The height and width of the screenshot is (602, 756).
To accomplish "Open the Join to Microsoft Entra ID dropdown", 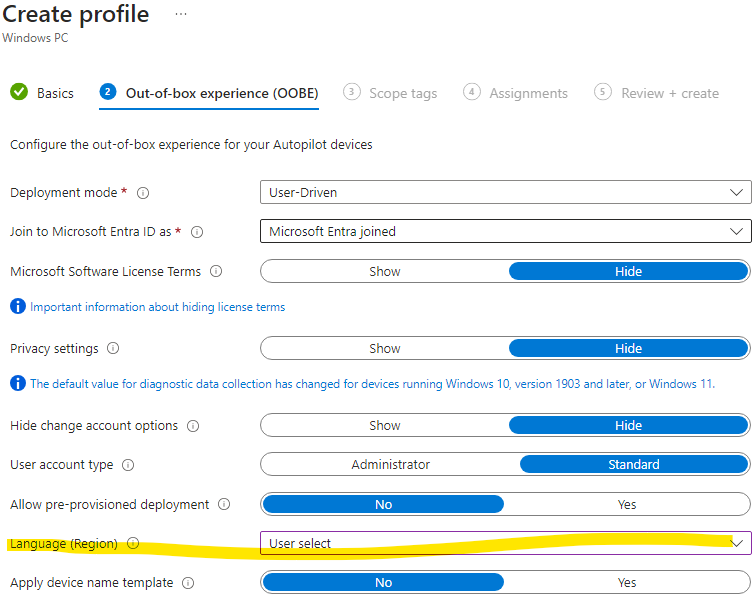I will pos(506,231).
